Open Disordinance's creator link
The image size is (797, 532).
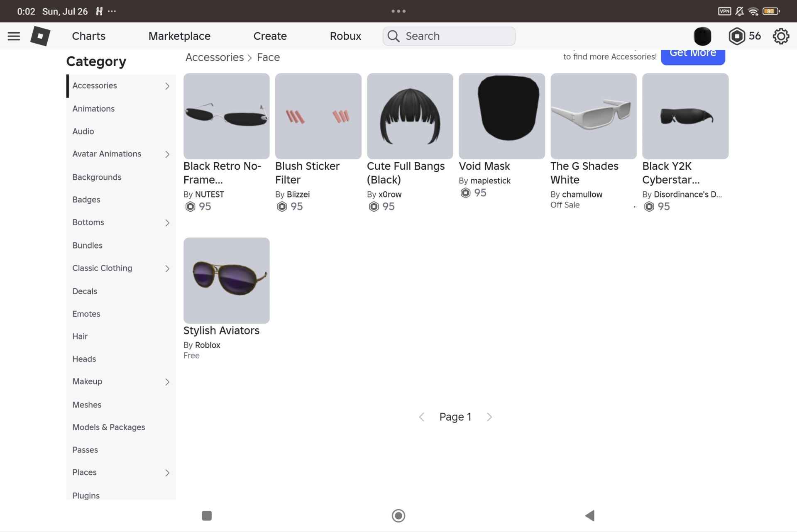[x=688, y=194]
